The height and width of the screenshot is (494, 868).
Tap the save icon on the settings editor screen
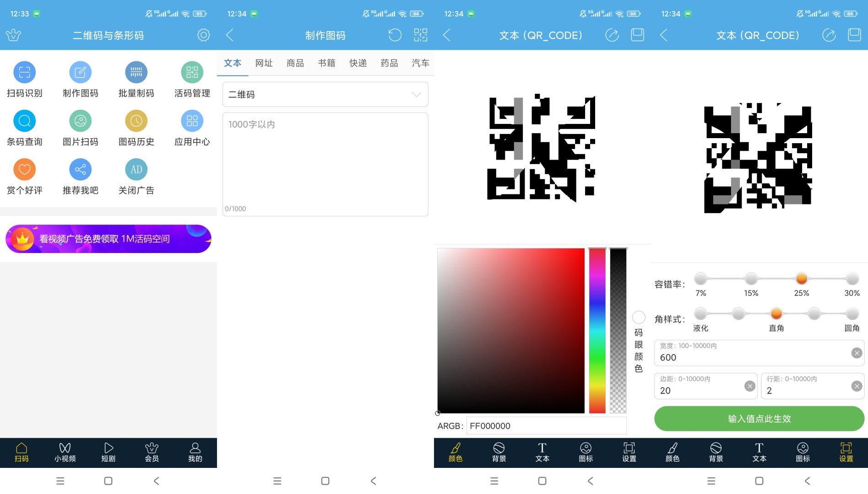855,35
